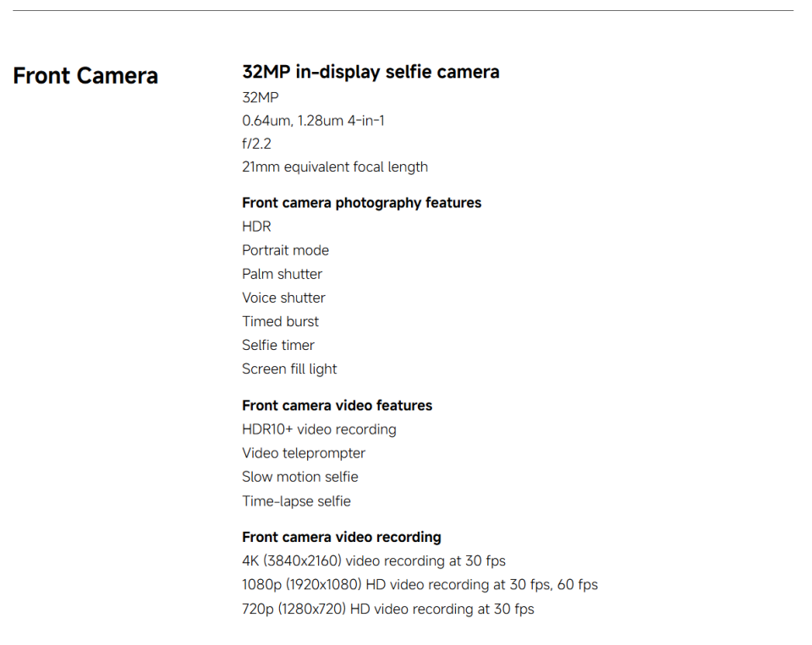Click Front camera photography features subheading
Viewport: 812px width, 645px height.
pos(361,203)
